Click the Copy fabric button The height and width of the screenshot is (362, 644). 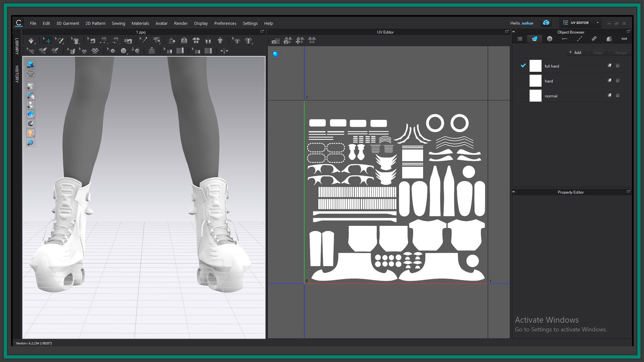[596, 52]
